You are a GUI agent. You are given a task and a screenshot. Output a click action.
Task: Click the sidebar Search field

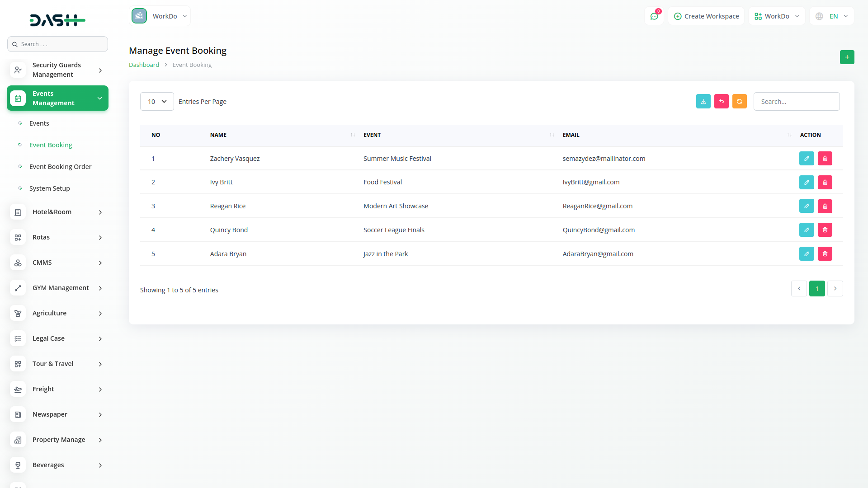(x=57, y=44)
